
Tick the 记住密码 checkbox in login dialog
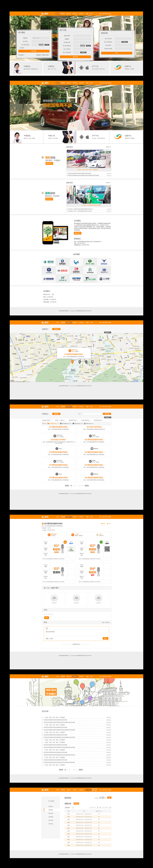[x=19, y=48]
